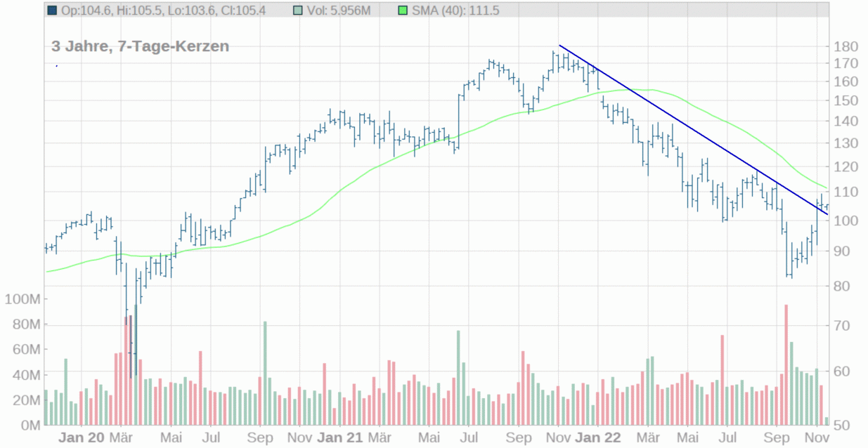Image resolution: width=868 pixels, height=448 pixels.
Task: Click the blue OHLC legend square
Action: coord(53,10)
